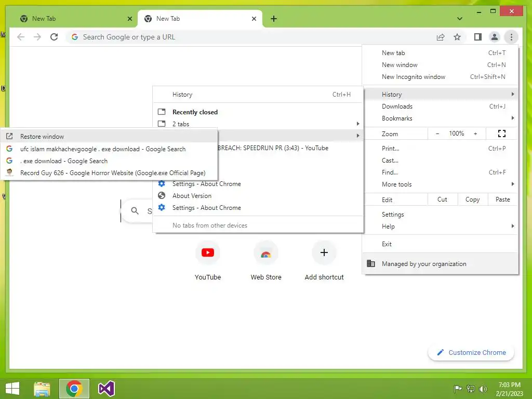Open a new tab with the plus button
Image resolution: width=532 pixels, height=399 pixels.
274,19
